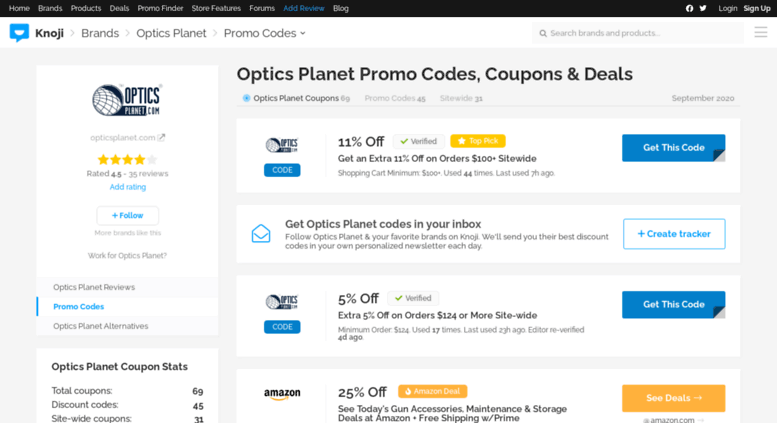This screenshot has width=777, height=423.
Task: Open the hamburger menu icon
Action: [761, 33]
